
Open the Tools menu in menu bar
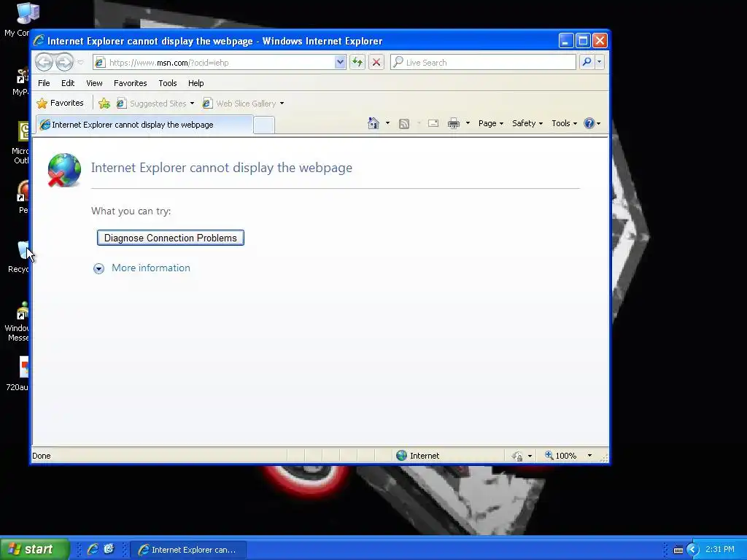click(168, 83)
